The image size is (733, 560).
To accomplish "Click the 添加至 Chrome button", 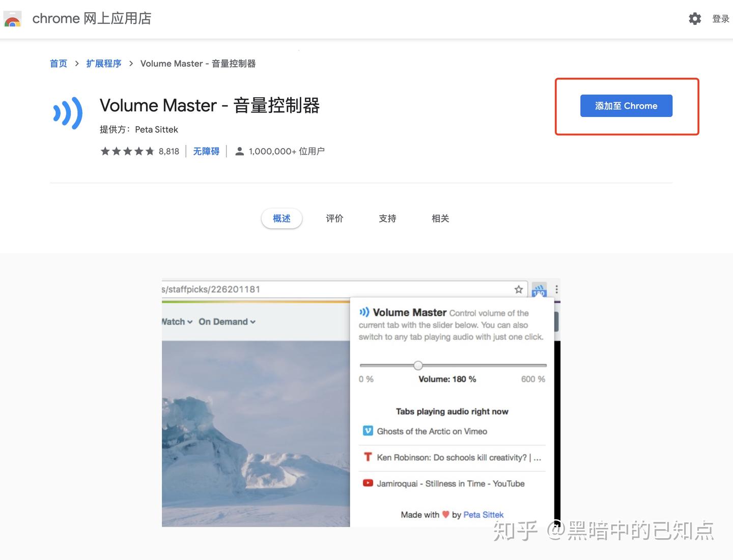I will tap(626, 106).
